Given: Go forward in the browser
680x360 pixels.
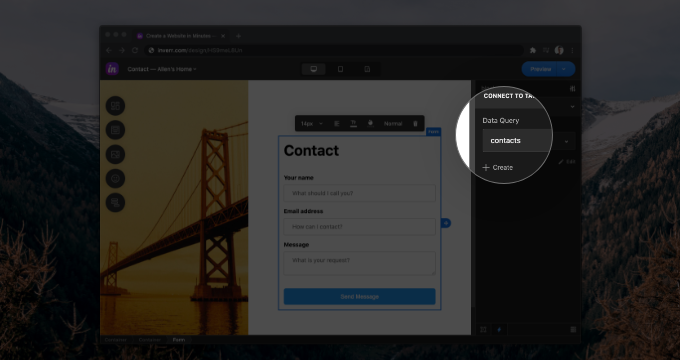Looking at the screenshot, I should coord(122,50).
